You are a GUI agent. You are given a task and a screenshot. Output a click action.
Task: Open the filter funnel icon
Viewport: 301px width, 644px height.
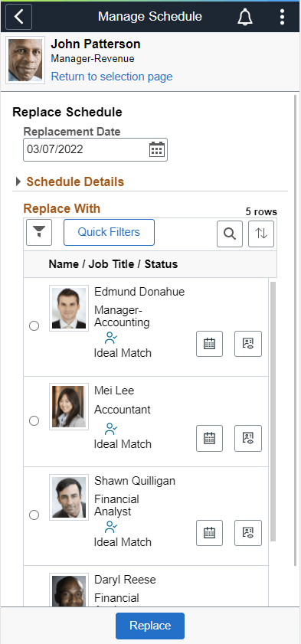39,233
